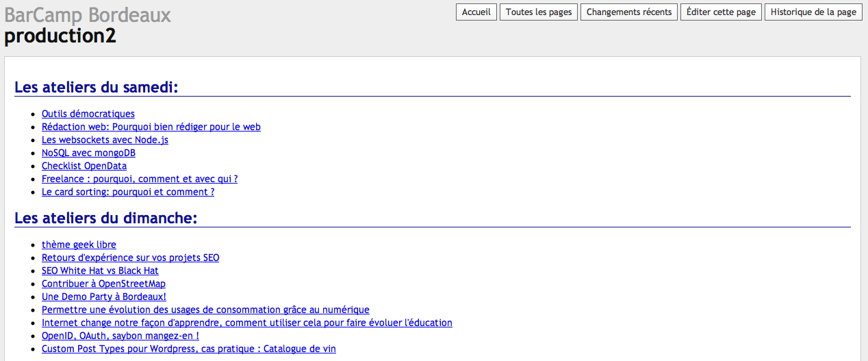Select Les websockets avec Node.js link

105,140
